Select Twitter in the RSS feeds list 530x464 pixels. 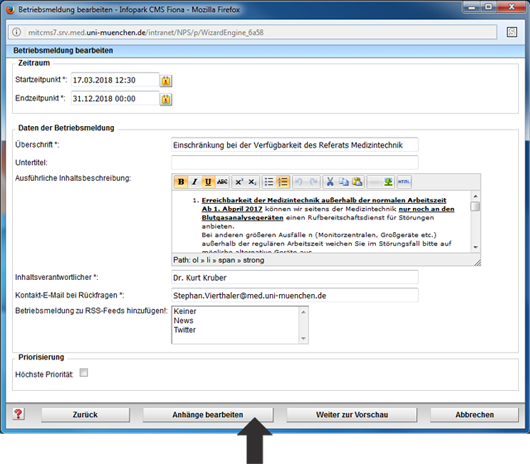tap(185, 330)
